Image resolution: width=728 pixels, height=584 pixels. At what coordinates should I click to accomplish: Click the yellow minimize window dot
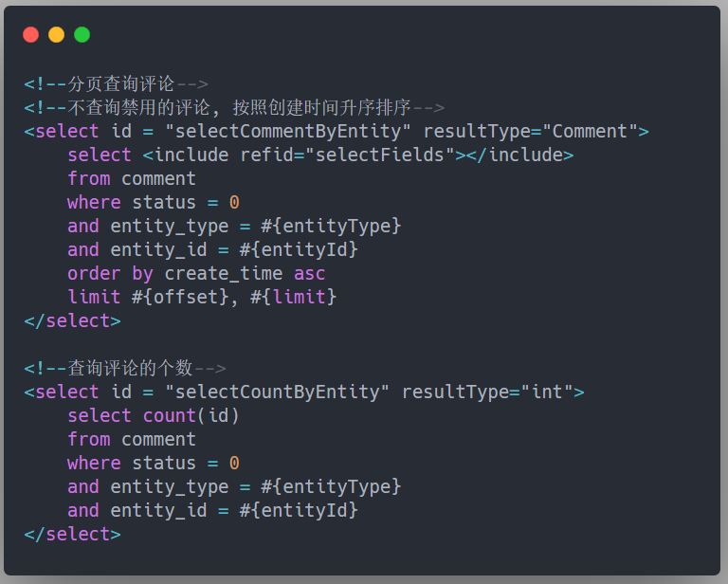[x=56, y=35]
